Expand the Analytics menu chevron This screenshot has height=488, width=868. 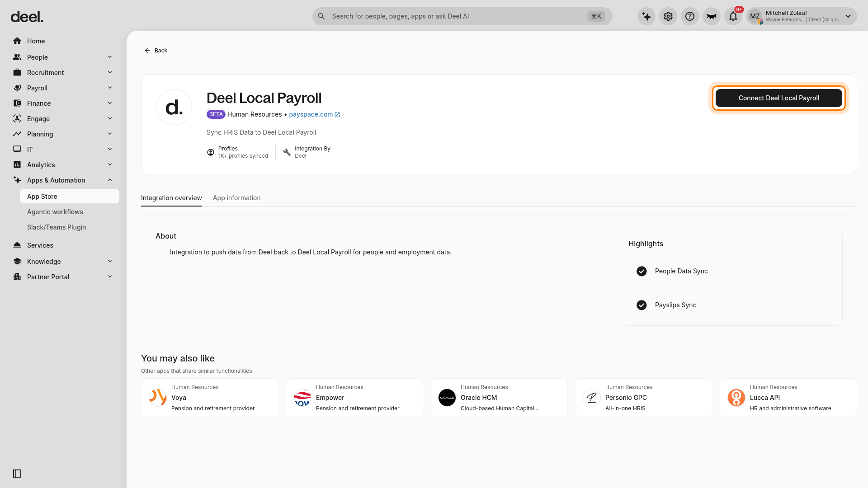click(x=110, y=165)
